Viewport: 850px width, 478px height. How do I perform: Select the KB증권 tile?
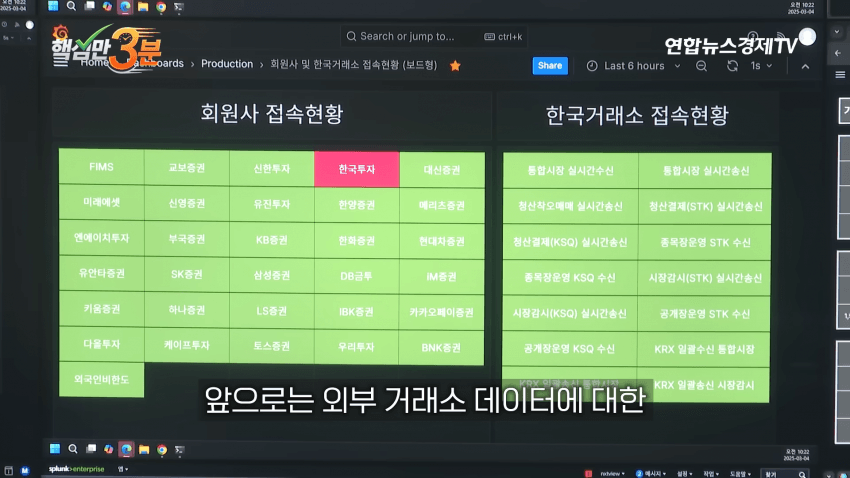[x=272, y=240]
